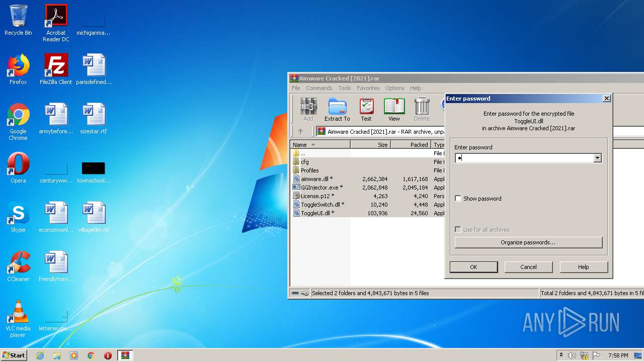Image resolution: width=644 pixels, height=362 pixels.
Task: Select the FileZilla Client desktop icon
Action: 56,69
